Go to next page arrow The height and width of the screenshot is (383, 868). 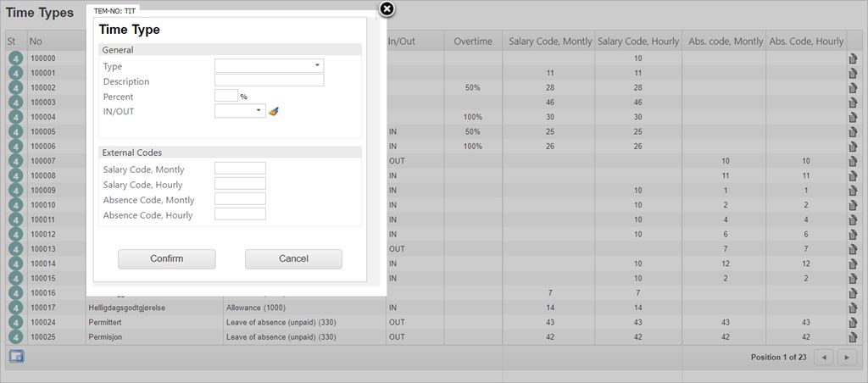pyautogui.click(x=847, y=358)
